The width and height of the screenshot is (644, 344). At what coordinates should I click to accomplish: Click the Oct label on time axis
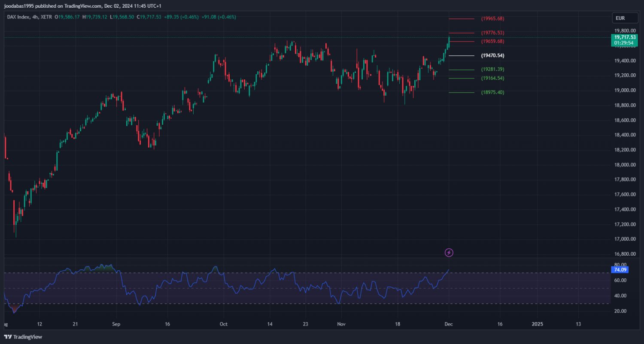(x=223, y=324)
